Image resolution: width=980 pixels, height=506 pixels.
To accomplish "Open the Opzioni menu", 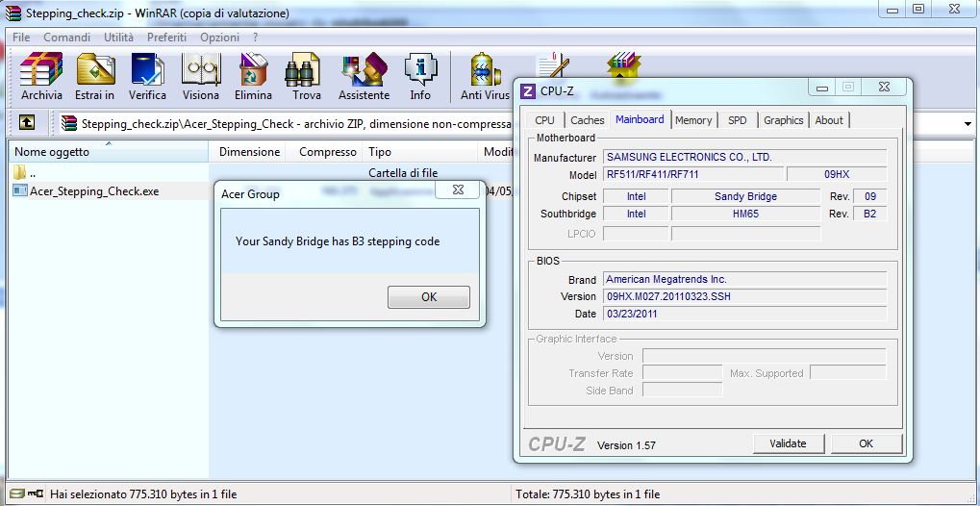I will click(x=219, y=37).
